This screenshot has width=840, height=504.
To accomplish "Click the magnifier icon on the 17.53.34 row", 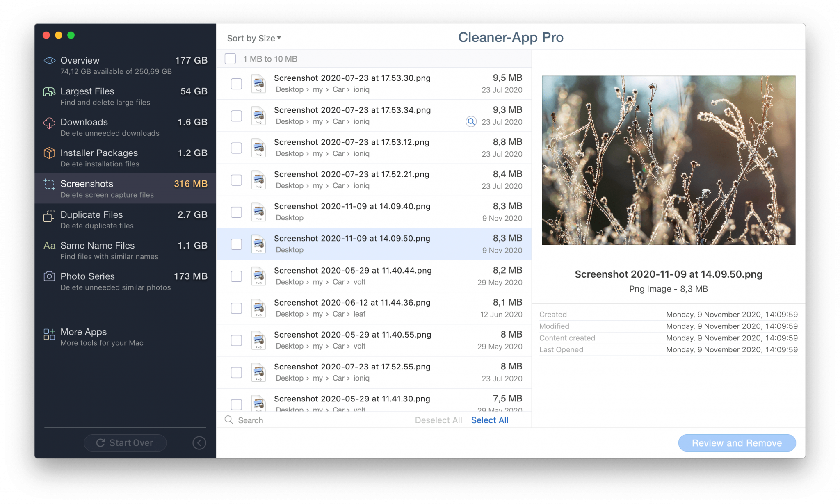I will [471, 122].
